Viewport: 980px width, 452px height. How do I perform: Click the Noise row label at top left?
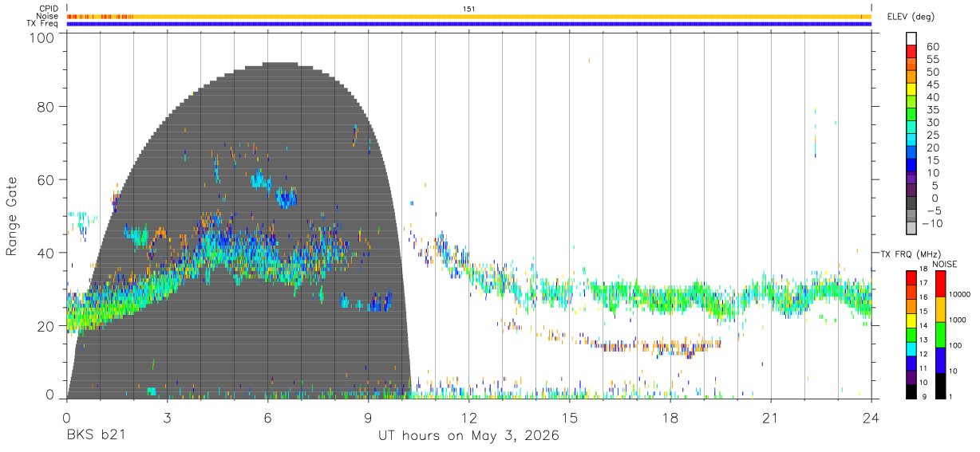47,16
